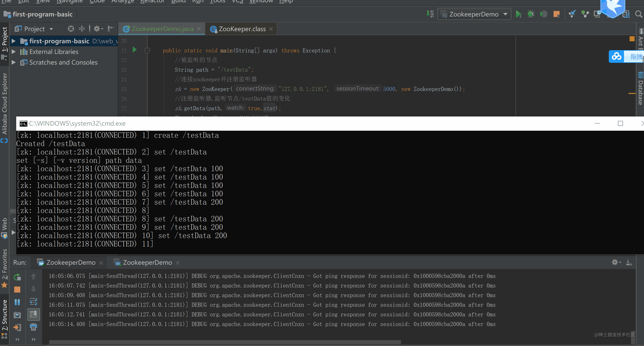Stop process with orange square in Run panel
This screenshot has width=644, height=346.
pos(17,290)
